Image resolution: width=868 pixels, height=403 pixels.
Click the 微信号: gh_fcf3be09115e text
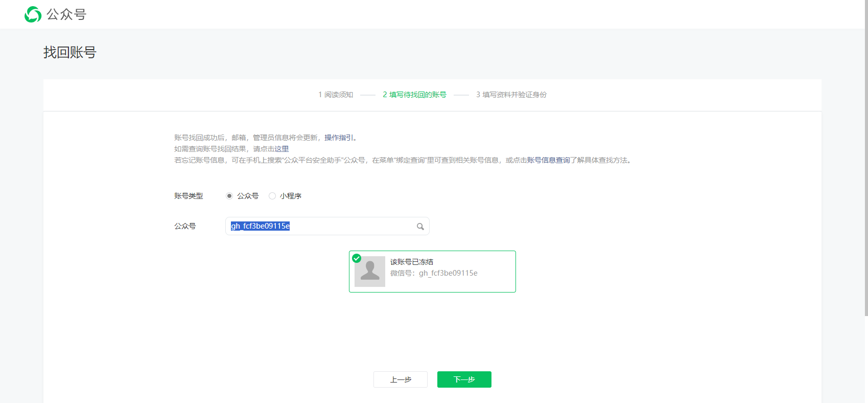(434, 273)
